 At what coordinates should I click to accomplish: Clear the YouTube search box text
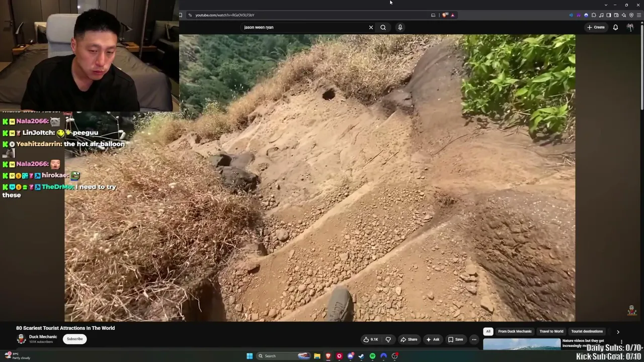coord(371,27)
